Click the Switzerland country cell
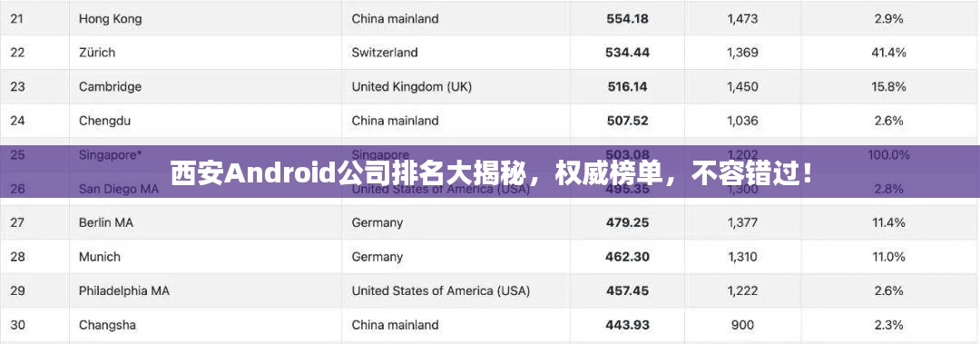Screen dimensions: 980x344 pyautogui.click(x=385, y=53)
